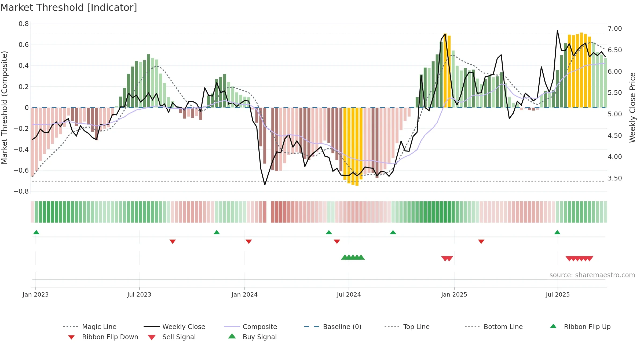Toggle the Ribbon Flip Down legend entry

[103, 337]
